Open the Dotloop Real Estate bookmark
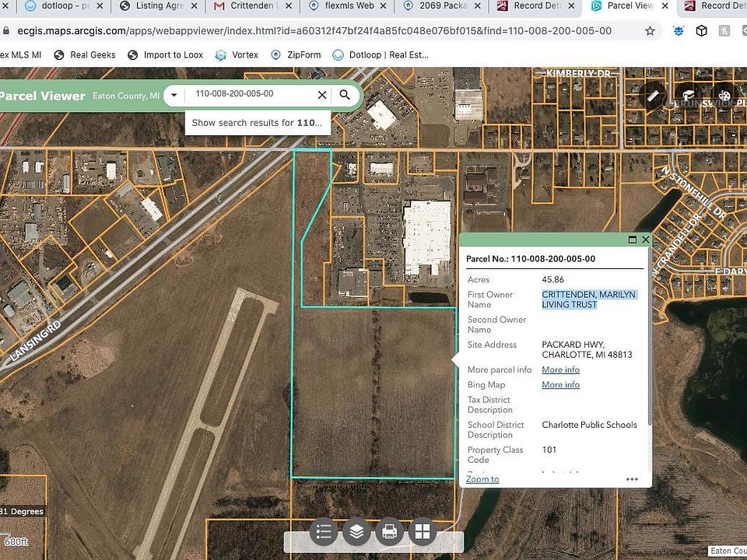Viewport: 747px width, 560px height. coord(381,54)
